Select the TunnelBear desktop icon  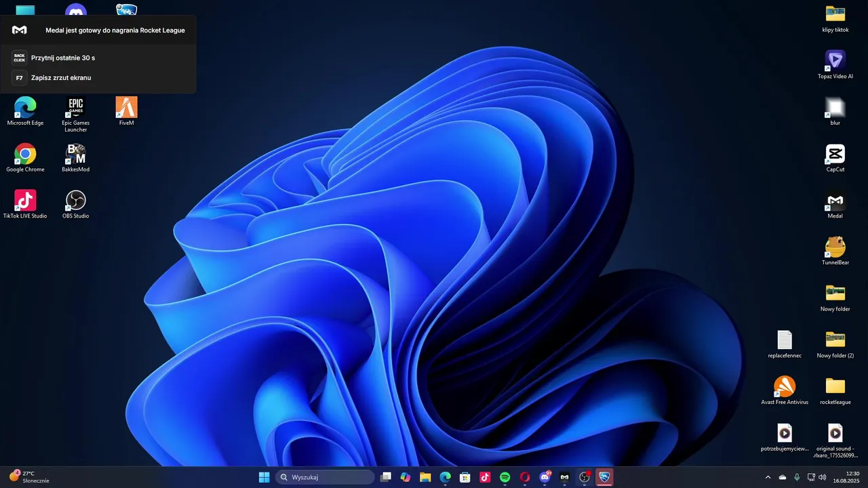[x=835, y=251]
